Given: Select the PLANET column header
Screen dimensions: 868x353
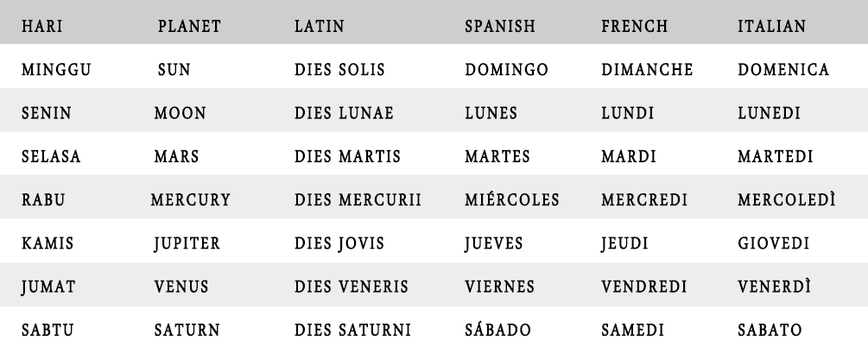Looking at the screenshot, I should pos(189,26).
